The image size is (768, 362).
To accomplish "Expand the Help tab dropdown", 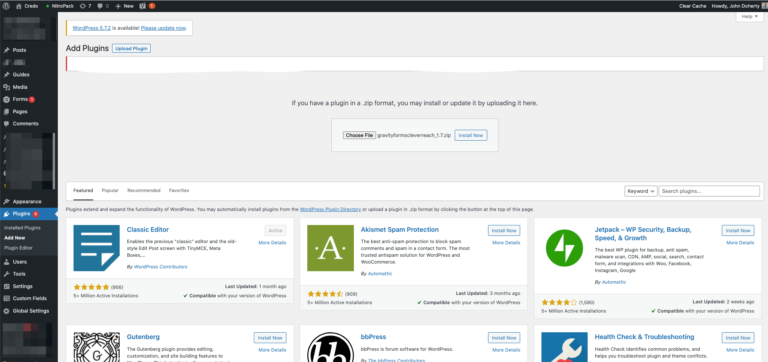I will pos(749,16).
